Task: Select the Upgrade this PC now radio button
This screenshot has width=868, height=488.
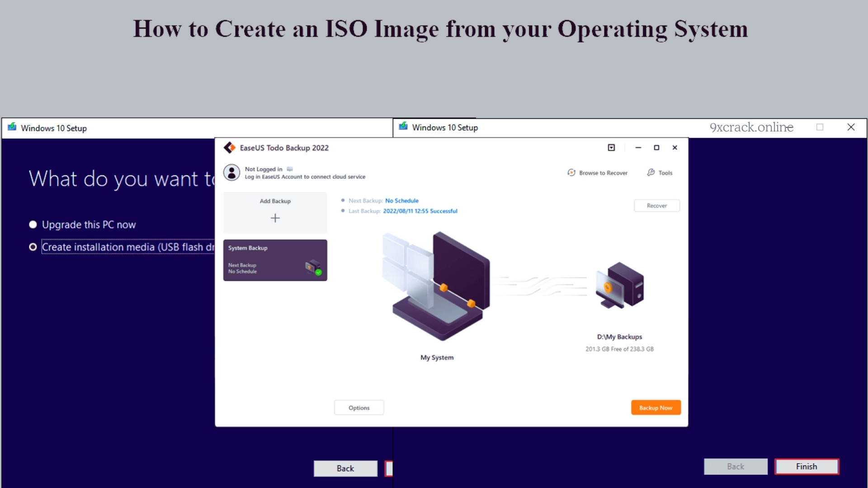Action: pyautogui.click(x=33, y=225)
